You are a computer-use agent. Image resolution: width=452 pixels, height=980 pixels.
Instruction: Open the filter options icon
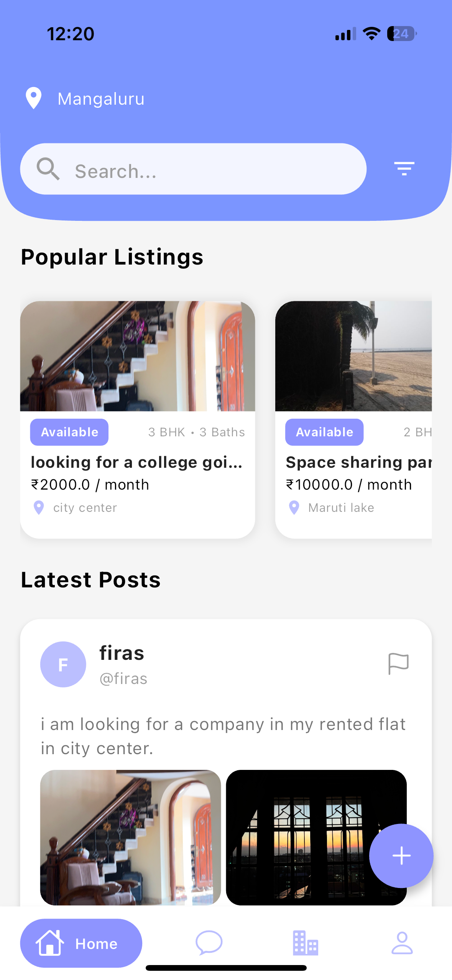coord(404,169)
